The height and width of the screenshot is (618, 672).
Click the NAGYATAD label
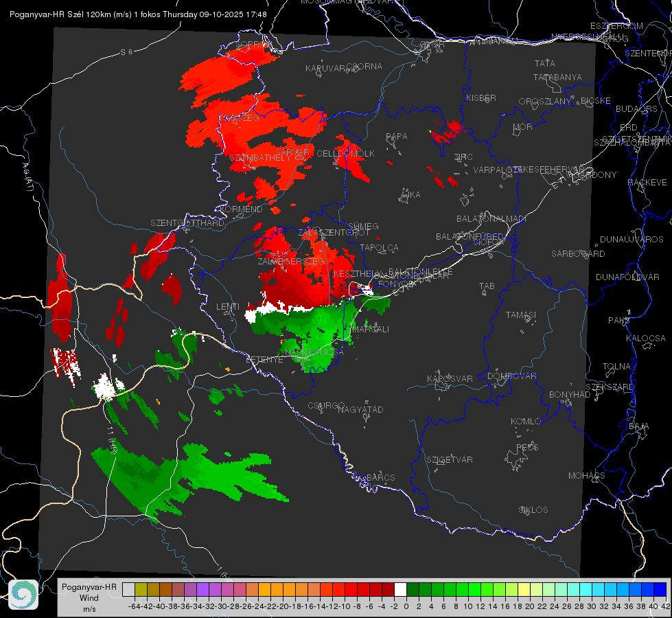(360, 409)
